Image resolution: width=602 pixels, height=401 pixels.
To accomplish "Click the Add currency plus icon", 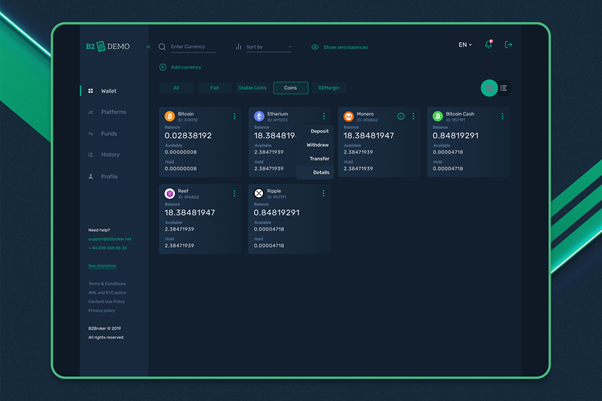I will point(163,67).
